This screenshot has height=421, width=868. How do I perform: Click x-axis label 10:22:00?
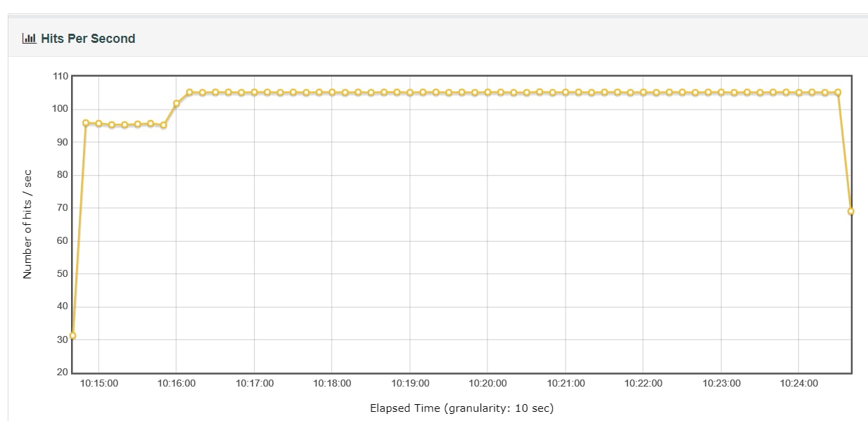[x=643, y=384]
